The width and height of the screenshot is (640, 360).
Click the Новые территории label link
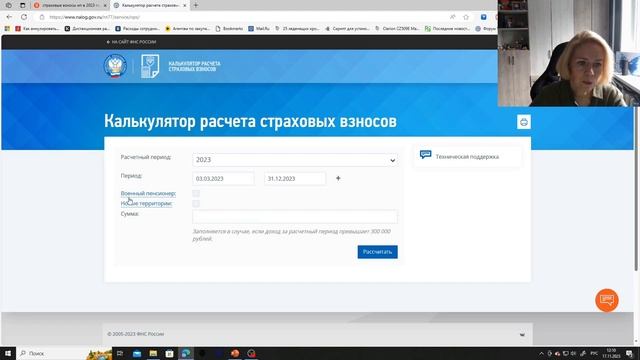[x=146, y=203]
